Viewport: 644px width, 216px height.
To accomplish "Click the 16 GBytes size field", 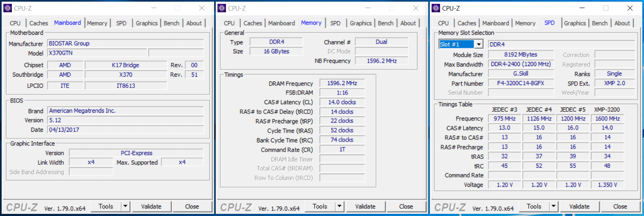I will point(276,51).
